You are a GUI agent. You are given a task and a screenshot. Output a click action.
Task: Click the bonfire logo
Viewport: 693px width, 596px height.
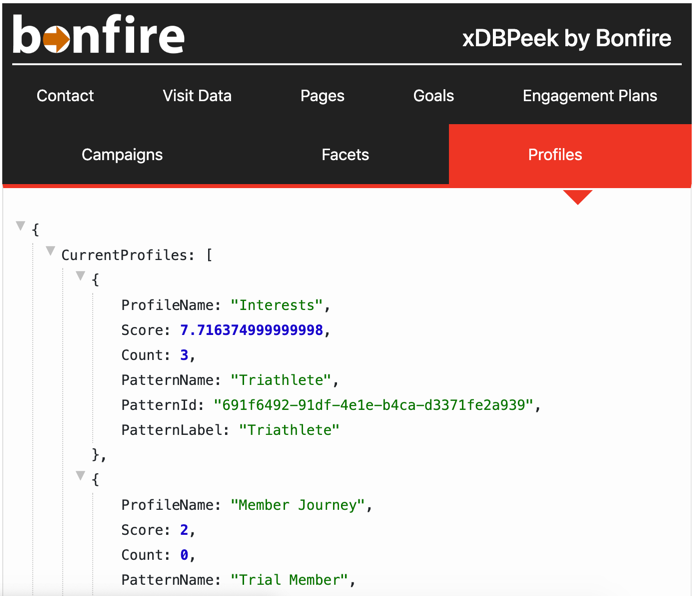pos(98,34)
